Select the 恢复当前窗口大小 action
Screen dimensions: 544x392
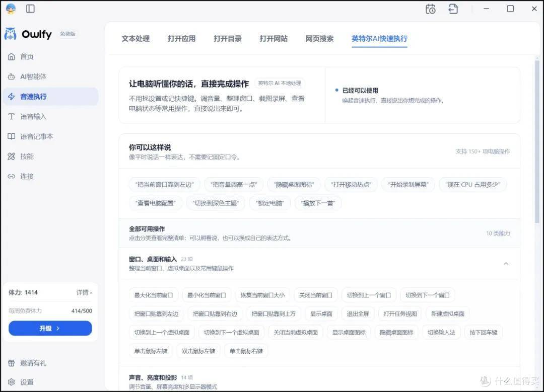262,295
